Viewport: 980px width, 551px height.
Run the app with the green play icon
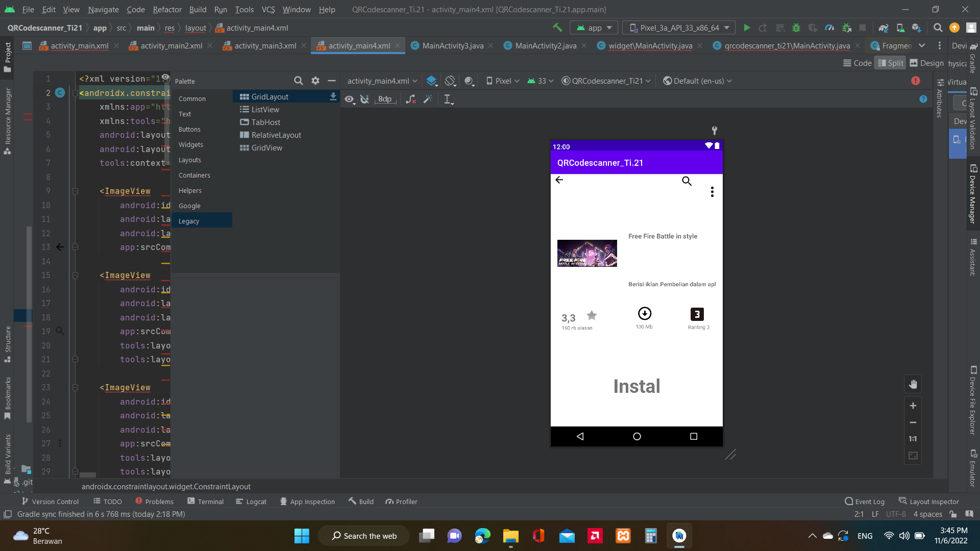tap(747, 28)
